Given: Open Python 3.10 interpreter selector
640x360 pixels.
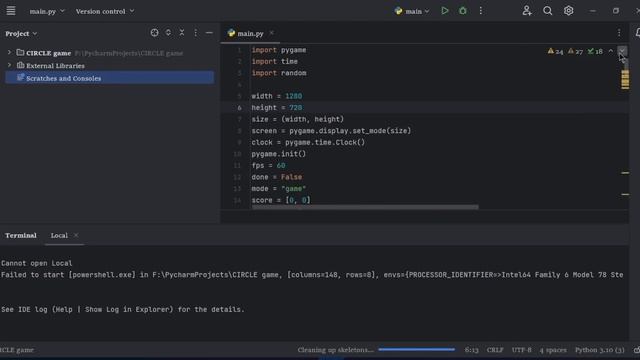Looking at the screenshot, I should click(x=600, y=350).
